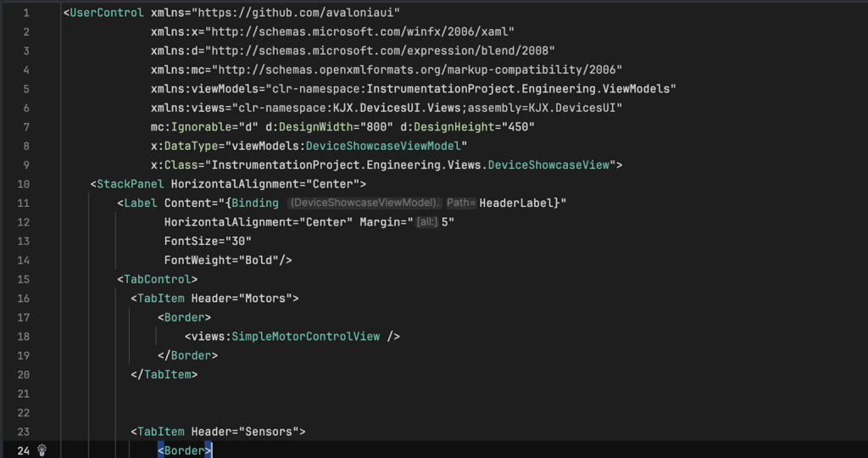Click line number 10 in the gutter

pyautogui.click(x=23, y=184)
